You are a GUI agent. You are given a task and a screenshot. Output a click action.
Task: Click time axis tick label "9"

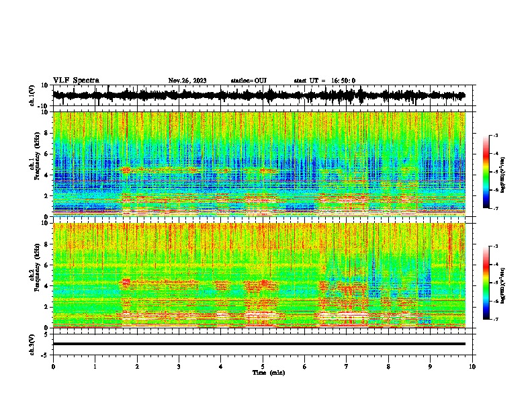click(430, 367)
